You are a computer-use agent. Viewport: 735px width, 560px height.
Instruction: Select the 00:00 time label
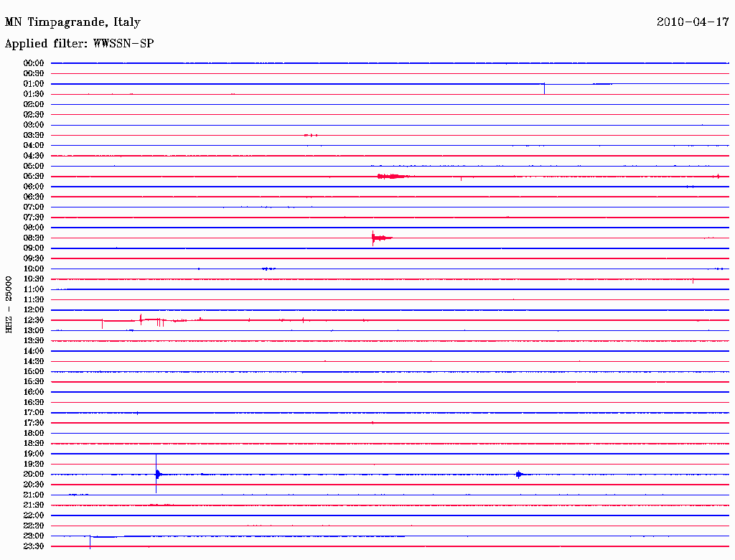[x=34, y=63]
